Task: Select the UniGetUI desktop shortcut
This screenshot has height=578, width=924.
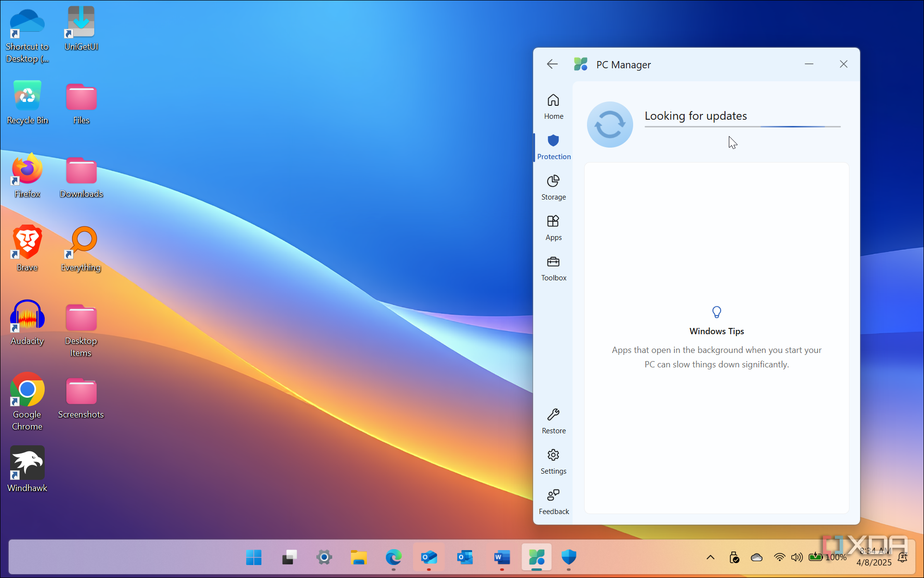Action: point(81,28)
